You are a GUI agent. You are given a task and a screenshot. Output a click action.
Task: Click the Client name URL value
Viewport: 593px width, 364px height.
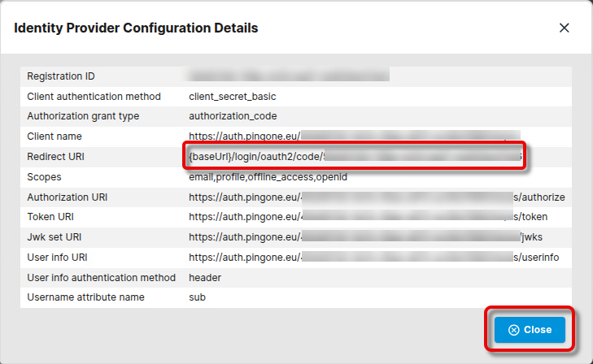[354, 136]
